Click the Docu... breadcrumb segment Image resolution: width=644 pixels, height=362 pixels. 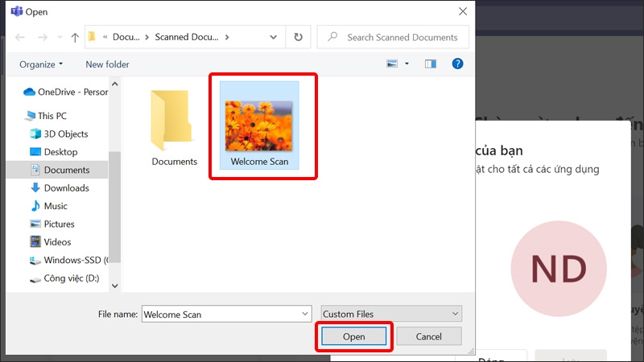[x=126, y=37]
